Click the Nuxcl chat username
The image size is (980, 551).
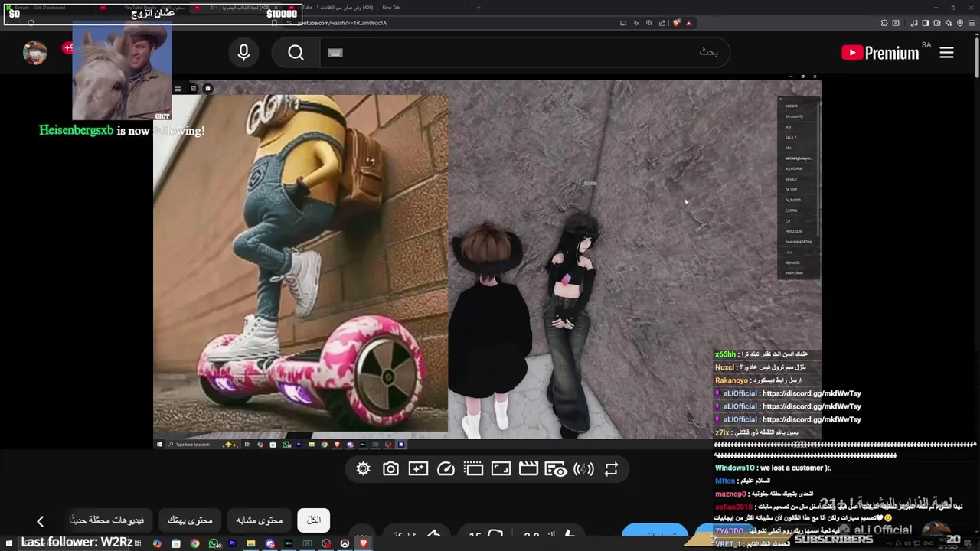coord(724,367)
